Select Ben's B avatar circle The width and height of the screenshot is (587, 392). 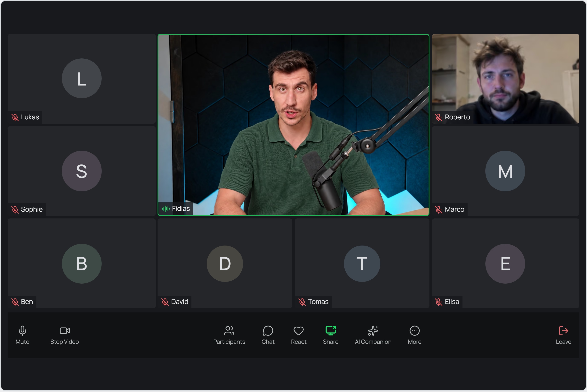pyautogui.click(x=82, y=264)
